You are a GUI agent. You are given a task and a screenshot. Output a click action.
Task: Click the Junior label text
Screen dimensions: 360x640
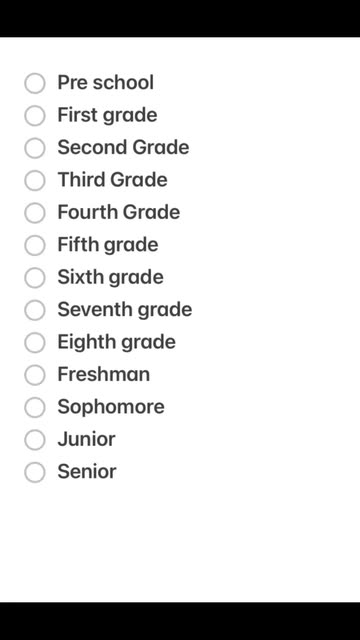click(87, 439)
